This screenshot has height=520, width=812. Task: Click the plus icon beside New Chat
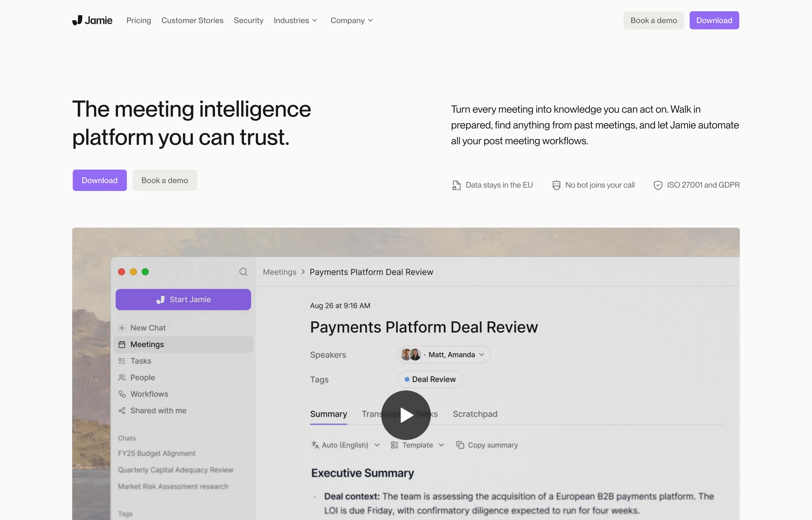[122, 328]
